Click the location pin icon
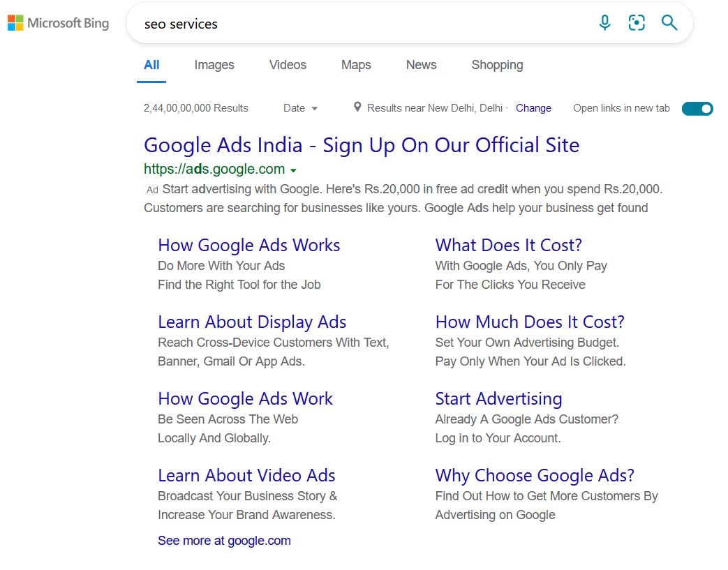Viewport: 728px width, 570px height. point(357,107)
